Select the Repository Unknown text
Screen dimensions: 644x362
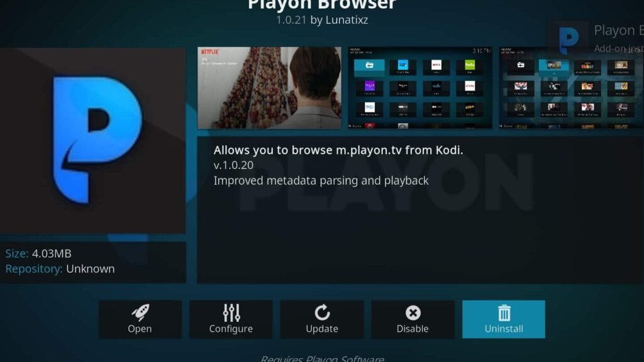(60, 269)
